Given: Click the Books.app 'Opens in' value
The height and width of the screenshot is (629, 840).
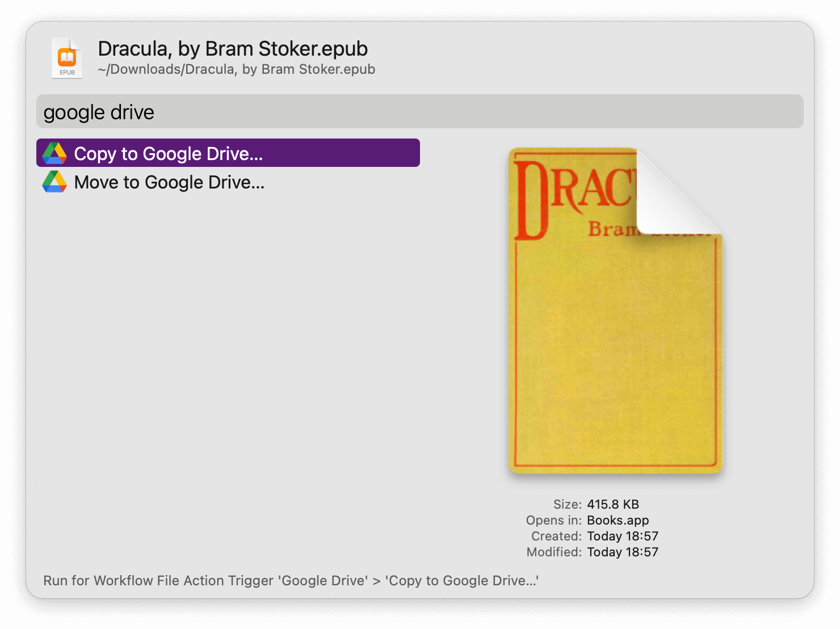Looking at the screenshot, I should (619, 520).
